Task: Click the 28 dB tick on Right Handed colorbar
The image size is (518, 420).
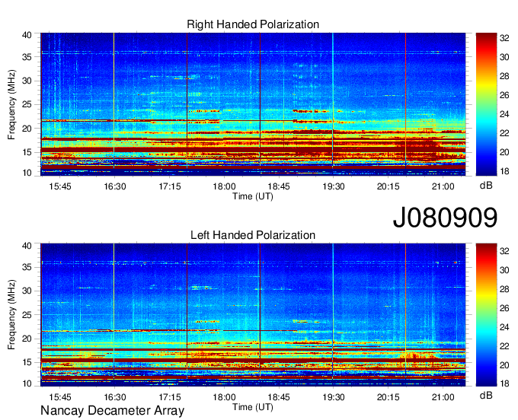Action: 504,76
